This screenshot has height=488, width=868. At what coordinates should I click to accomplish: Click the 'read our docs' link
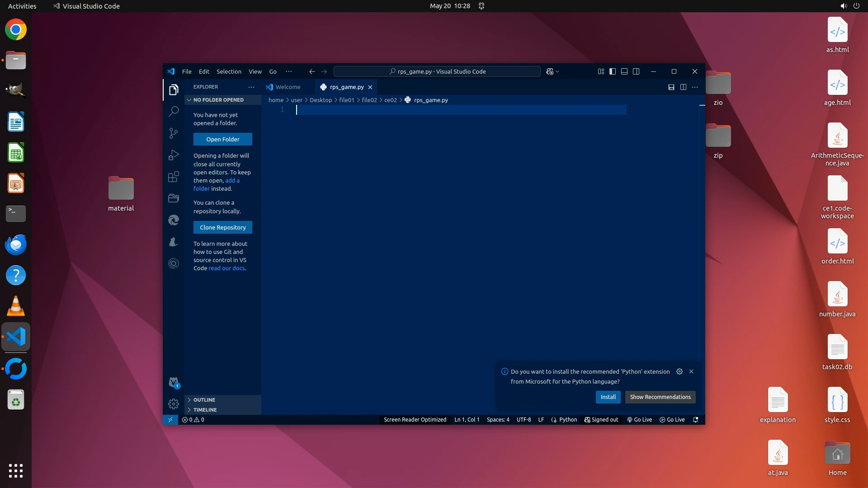[226, 268]
